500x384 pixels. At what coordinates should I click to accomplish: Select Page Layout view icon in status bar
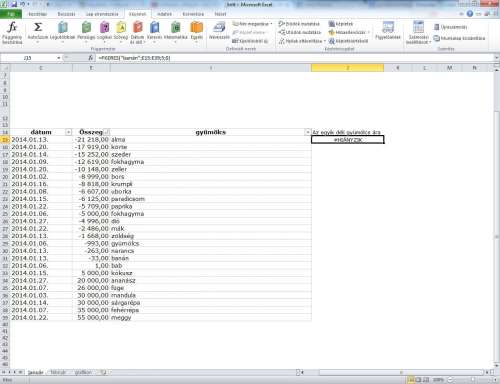click(418, 380)
